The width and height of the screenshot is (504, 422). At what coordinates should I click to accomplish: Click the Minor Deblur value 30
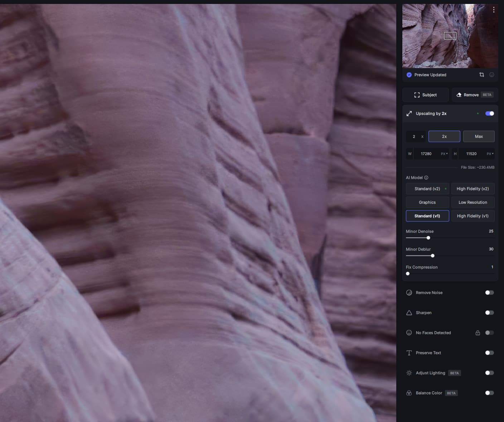pyautogui.click(x=491, y=249)
